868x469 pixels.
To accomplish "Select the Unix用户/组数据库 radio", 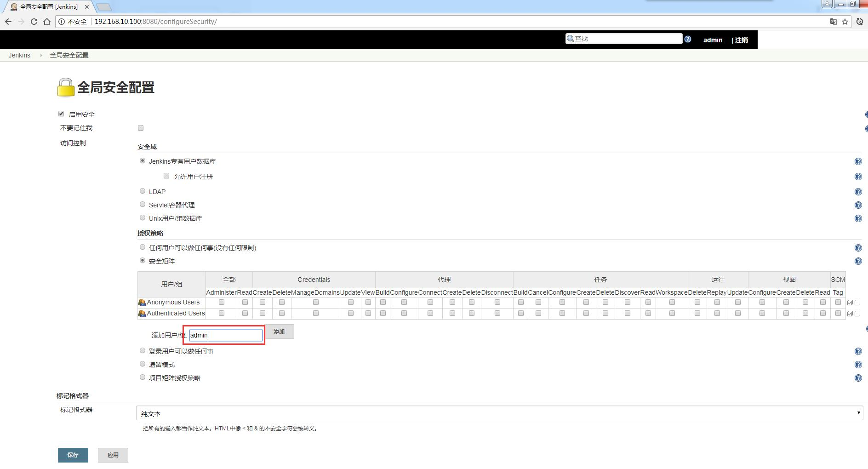I will click(143, 217).
